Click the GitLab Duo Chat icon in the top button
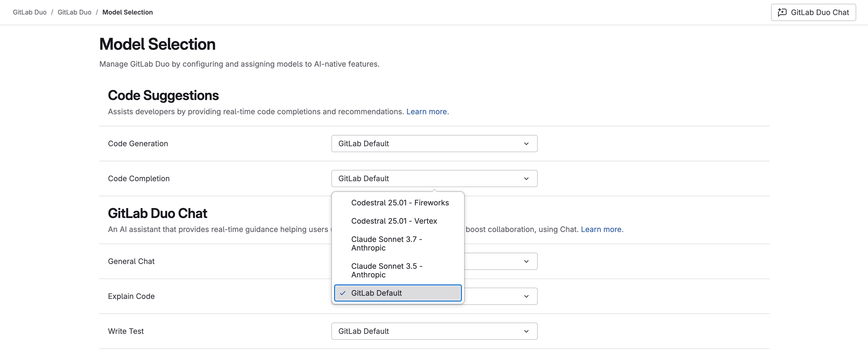The height and width of the screenshot is (350, 868). pos(782,12)
